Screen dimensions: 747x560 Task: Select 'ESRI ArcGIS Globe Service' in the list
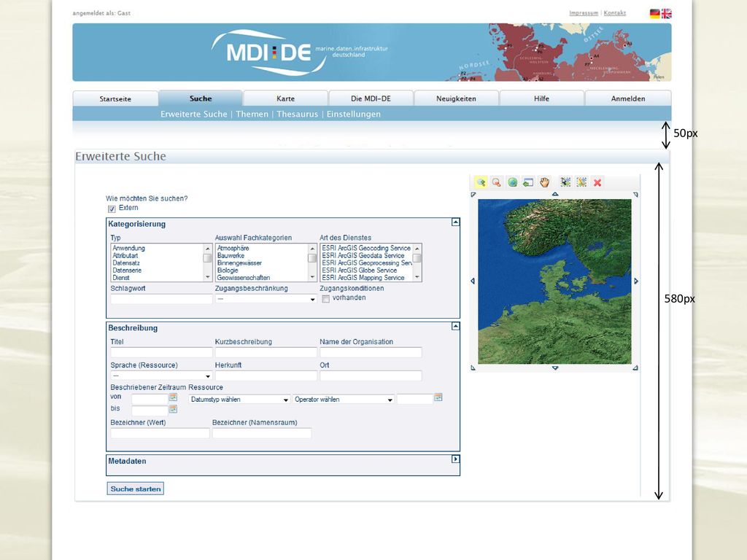coord(359,271)
